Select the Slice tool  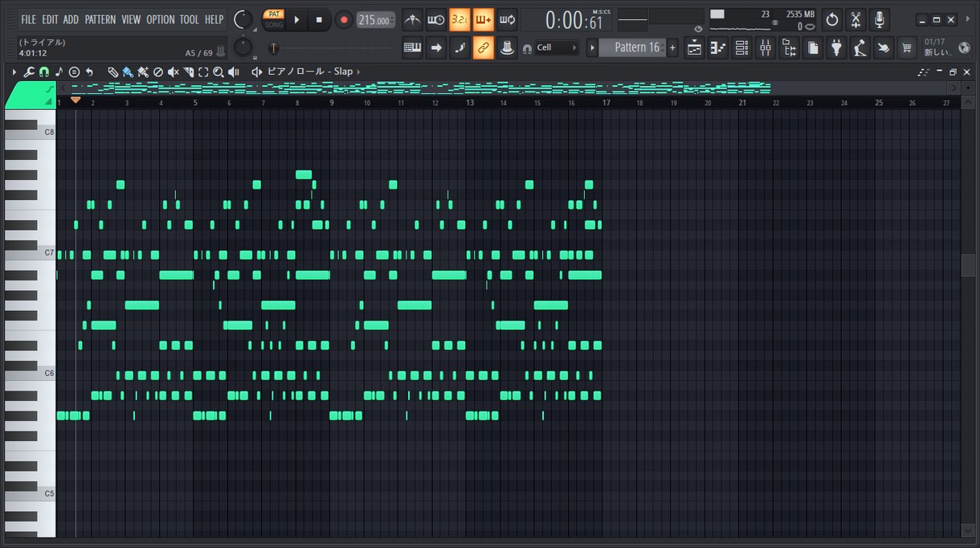(188, 72)
